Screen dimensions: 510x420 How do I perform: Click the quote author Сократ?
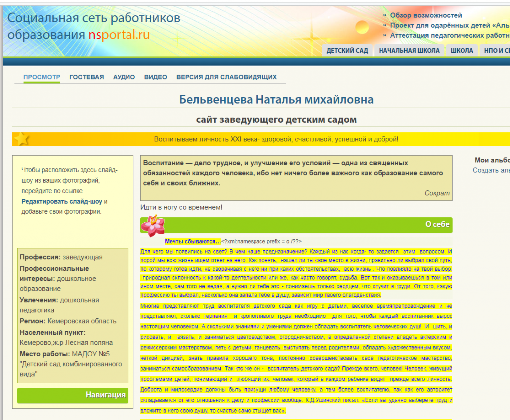pyautogui.click(x=437, y=193)
